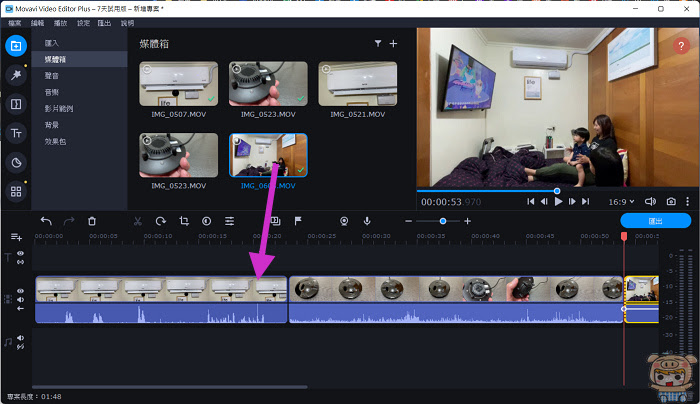Click the blue 匯出 export button
Viewport: 700px width, 404px height.
pos(655,221)
